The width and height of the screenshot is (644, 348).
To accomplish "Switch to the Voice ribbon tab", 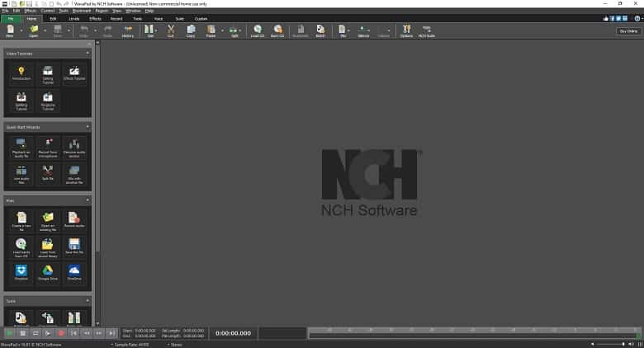I will click(159, 18).
